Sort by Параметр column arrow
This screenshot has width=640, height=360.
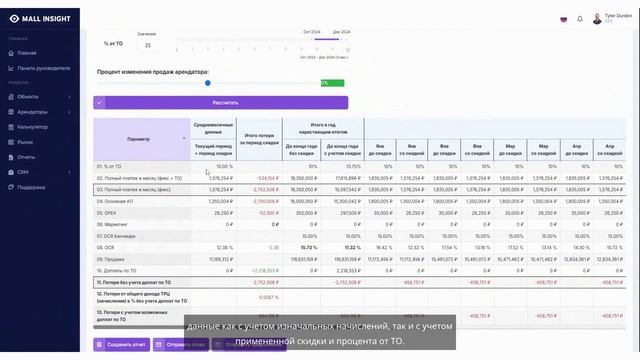click(x=184, y=139)
